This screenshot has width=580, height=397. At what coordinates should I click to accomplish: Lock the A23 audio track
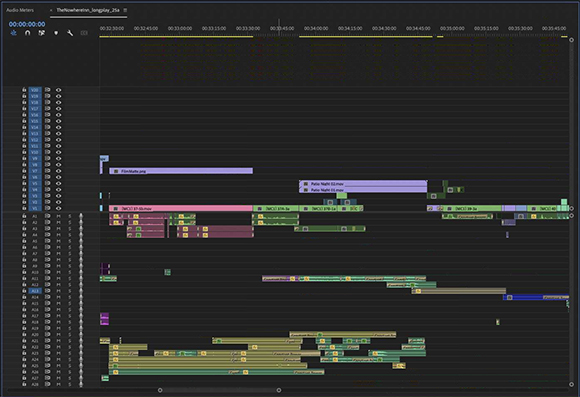point(24,353)
